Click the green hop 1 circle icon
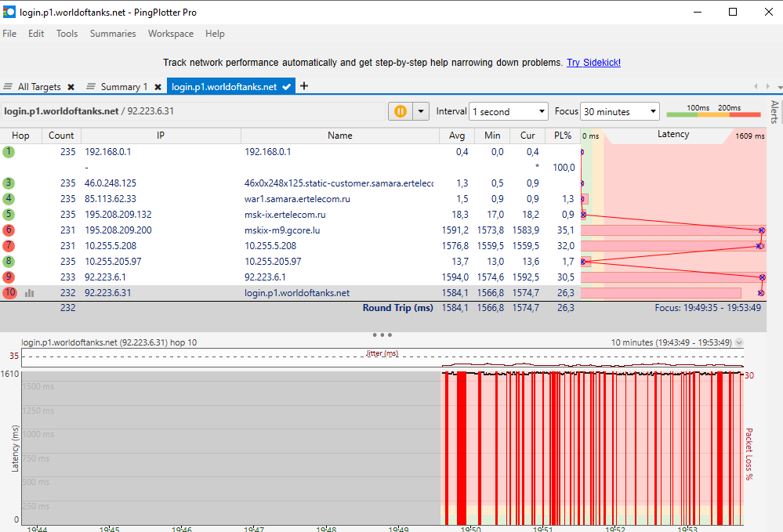Screen dimensions: 783x532 (9, 152)
